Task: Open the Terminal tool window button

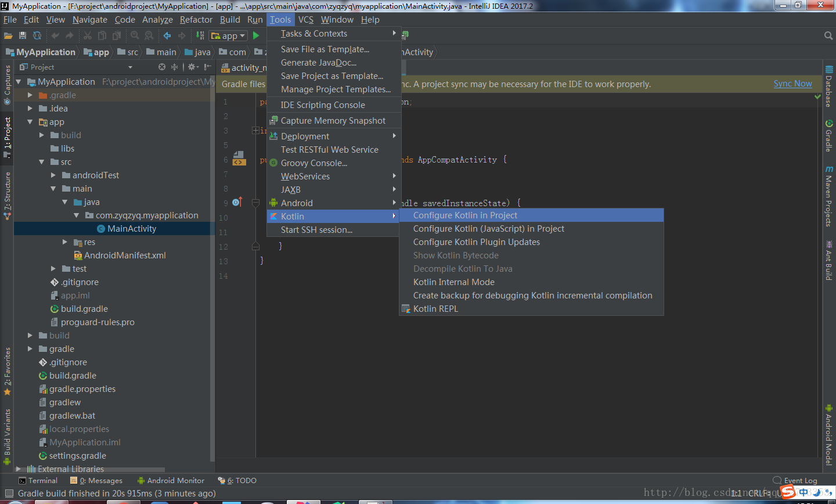Action: 38,481
